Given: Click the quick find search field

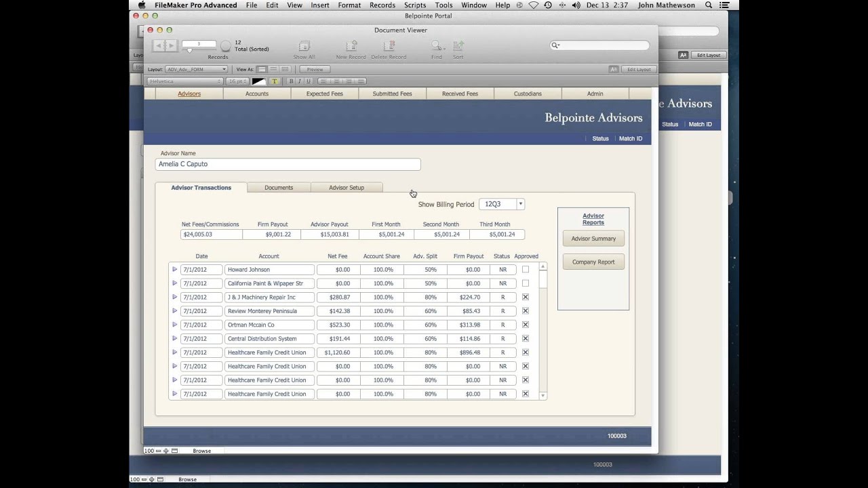Looking at the screenshot, I should (599, 45).
